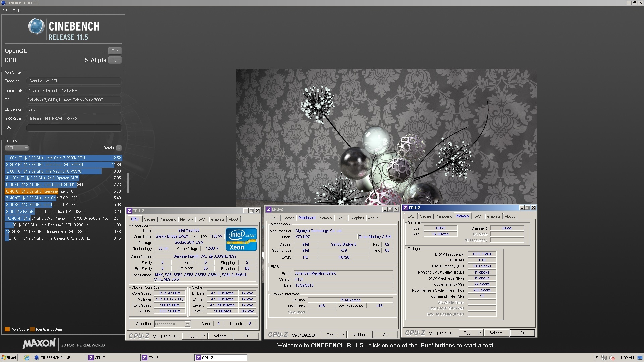Click the brown Identical System legend swatch
The image size is (644, 362).
pyautogui.click(x=32, y=329)
